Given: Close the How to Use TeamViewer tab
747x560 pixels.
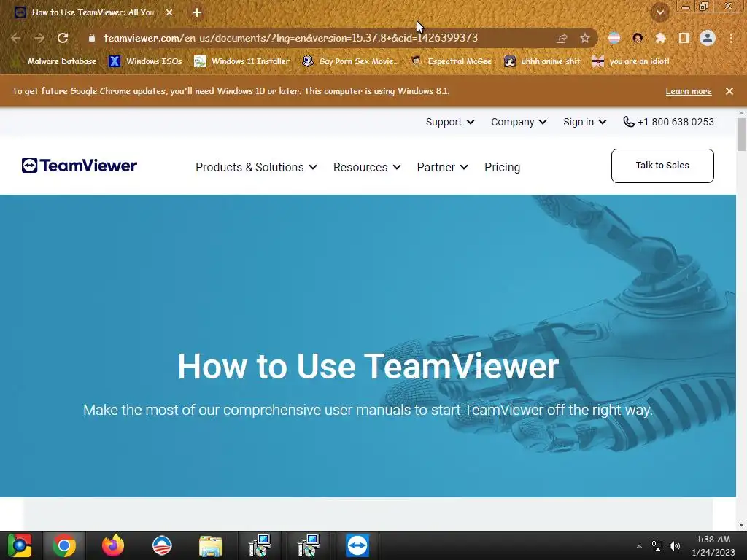Looking at the screenshot, I should coord(169,13).
